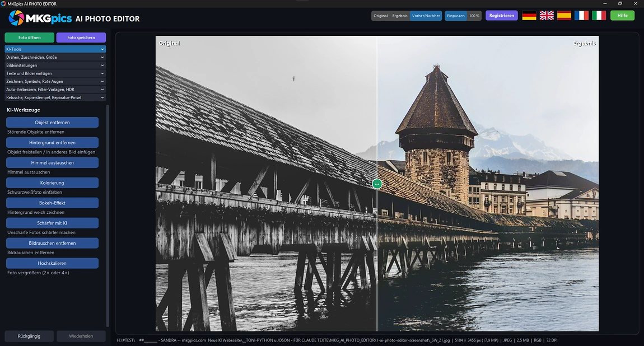Expand Drehen, Zuschneiden, Größe section
This screenshot has width=644, height=346.
pyautogui.click(x=55, y=58)
